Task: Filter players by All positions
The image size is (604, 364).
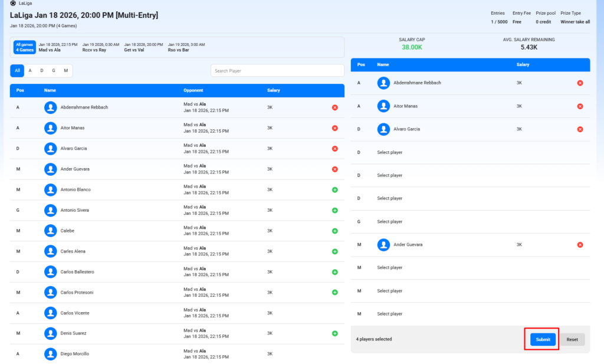Action: [x=17, y=71]
